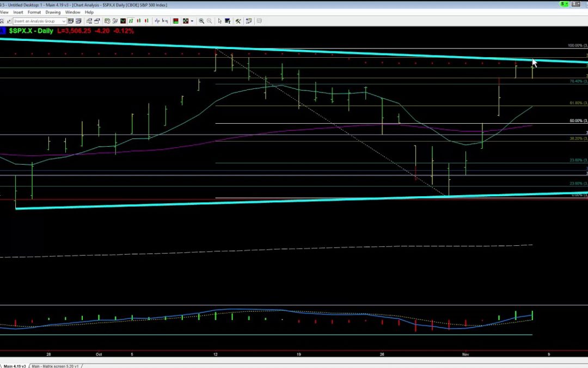Switch to the Main - Matrix screen tab
The height and width of the screenshot is (368, 588).
[x=56, y=366]
